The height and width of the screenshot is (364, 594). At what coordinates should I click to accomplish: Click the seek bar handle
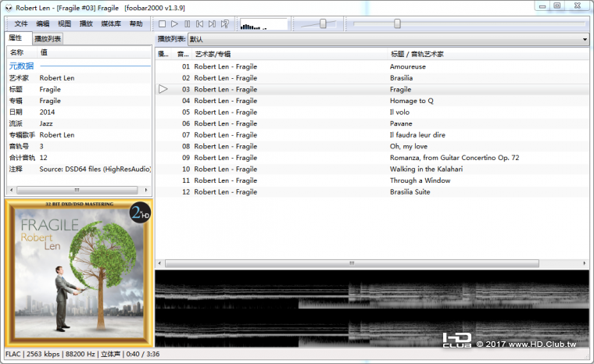397,24
